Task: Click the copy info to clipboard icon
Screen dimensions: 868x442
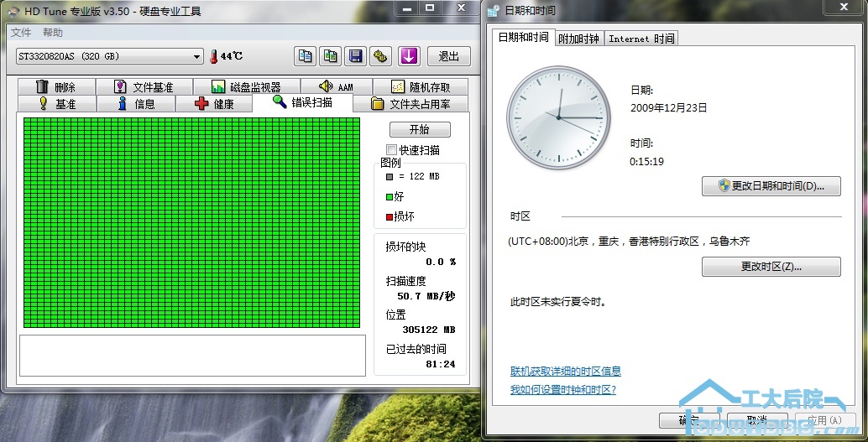Action: pyautogui.click(x=305, y=56)
